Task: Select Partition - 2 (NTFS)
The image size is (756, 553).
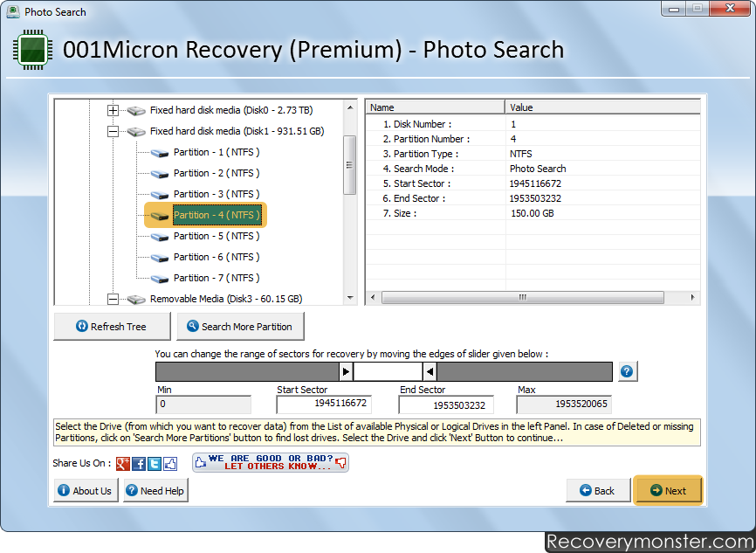Action: click(216, 173)
